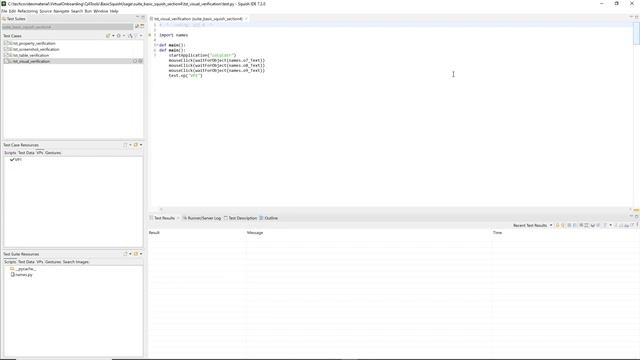The image size is (640, 360).
Task: Open the last dropdown arrow of Test Cases toolbar
Action: tap(141, 36)
